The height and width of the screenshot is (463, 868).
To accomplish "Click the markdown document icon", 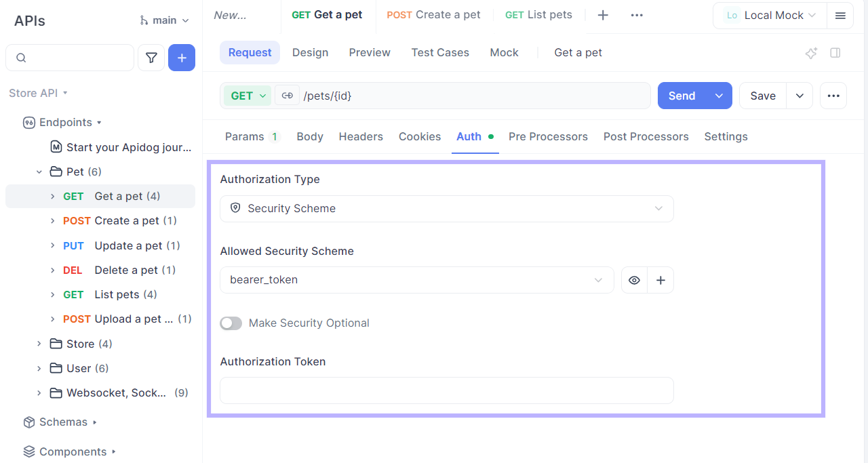I will click(56, 147).
